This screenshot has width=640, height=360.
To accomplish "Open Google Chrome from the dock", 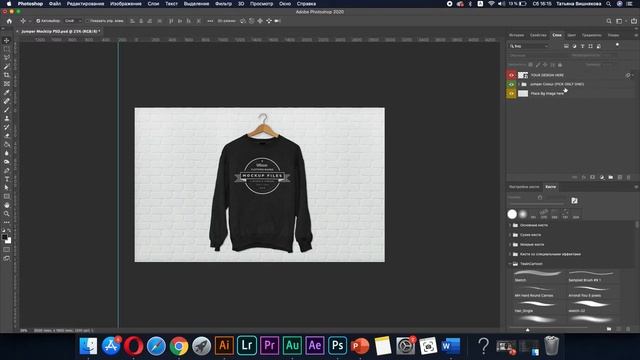I will tap(179, 346).
